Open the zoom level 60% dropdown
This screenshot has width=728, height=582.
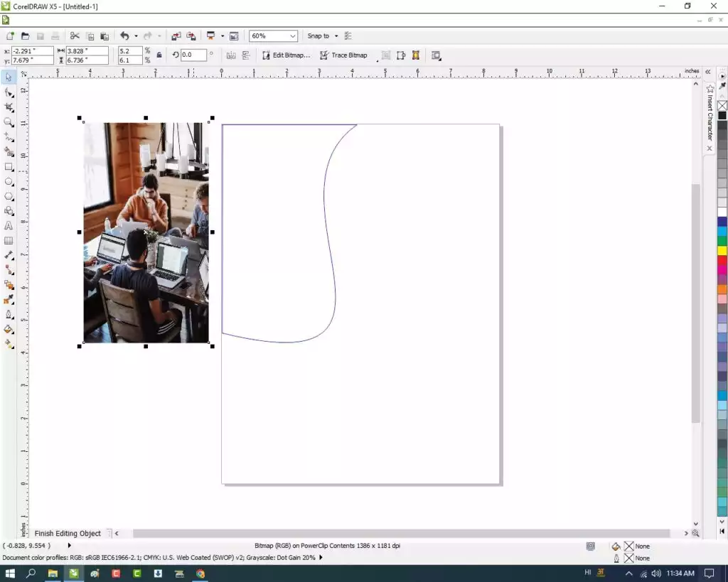coord(292,36)
